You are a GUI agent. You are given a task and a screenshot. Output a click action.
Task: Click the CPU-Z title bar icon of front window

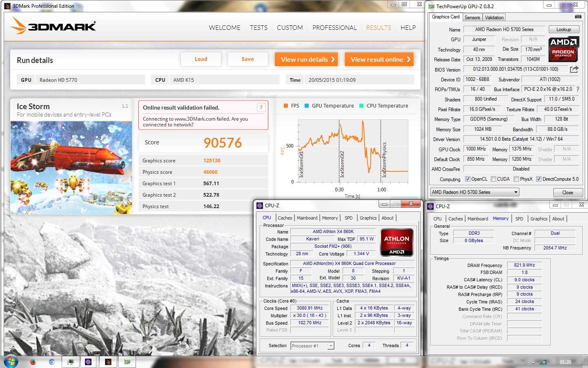tap(260, 205)
